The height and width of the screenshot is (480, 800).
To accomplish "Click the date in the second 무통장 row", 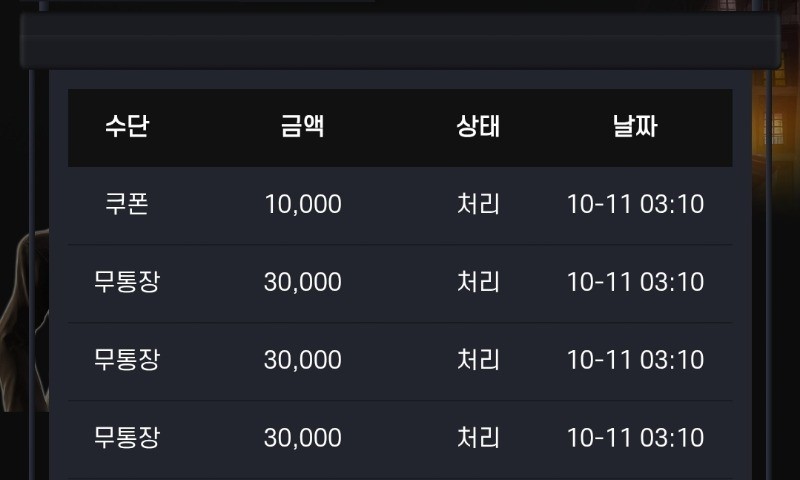I will click(635, 360).
